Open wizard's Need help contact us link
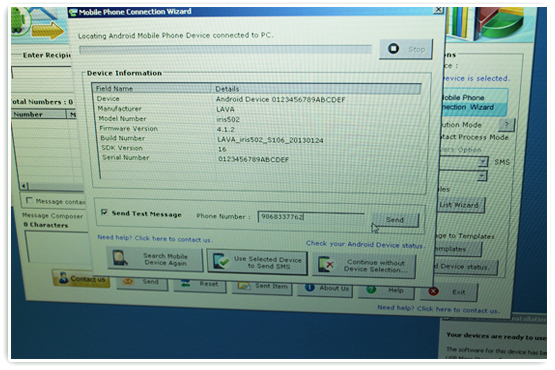 pyautogui.click(x=155, y=239)
